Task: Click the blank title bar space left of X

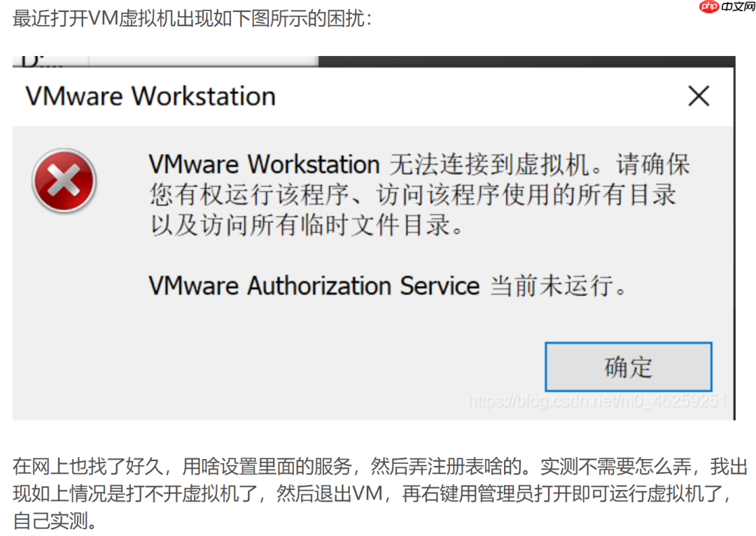Action: tap(490, 97)
